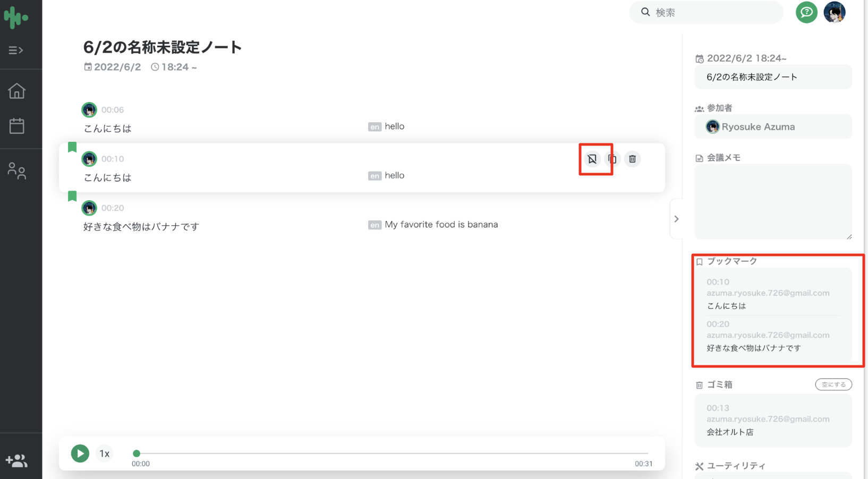Screen dimensions: 868x479
Task: Click the hello translation at 00:10
Action: click(x=395, y=175)
